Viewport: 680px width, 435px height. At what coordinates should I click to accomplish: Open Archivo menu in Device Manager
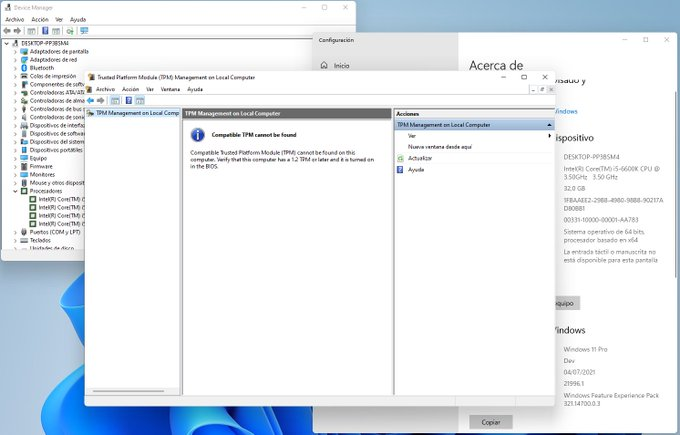pyautogui.click(x=15, y=20)
